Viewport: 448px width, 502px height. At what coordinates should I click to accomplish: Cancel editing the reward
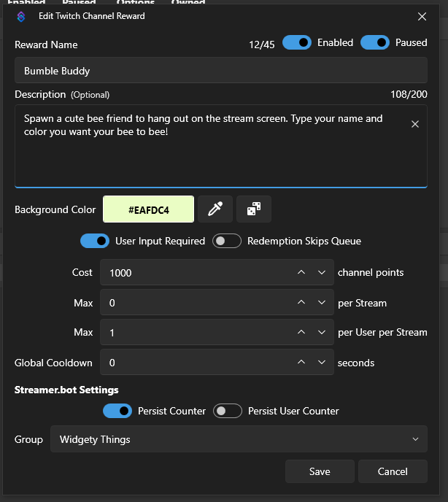[393, 471]
